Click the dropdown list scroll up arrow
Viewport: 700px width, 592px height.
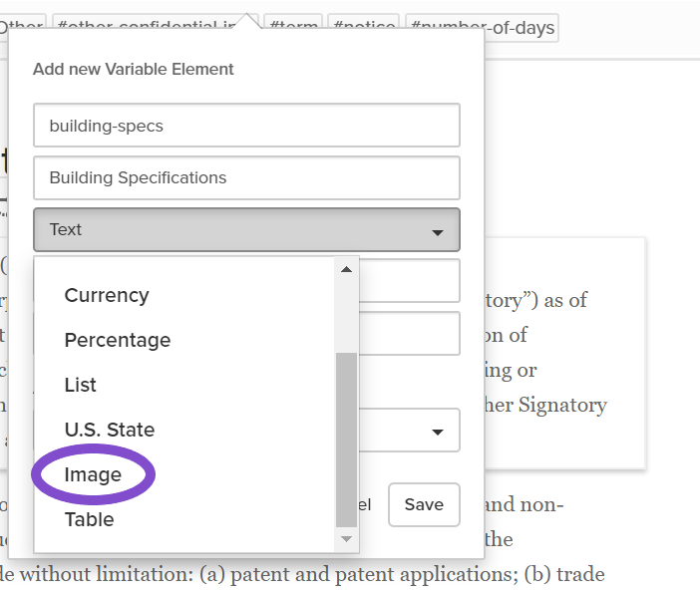pos(346,269)
